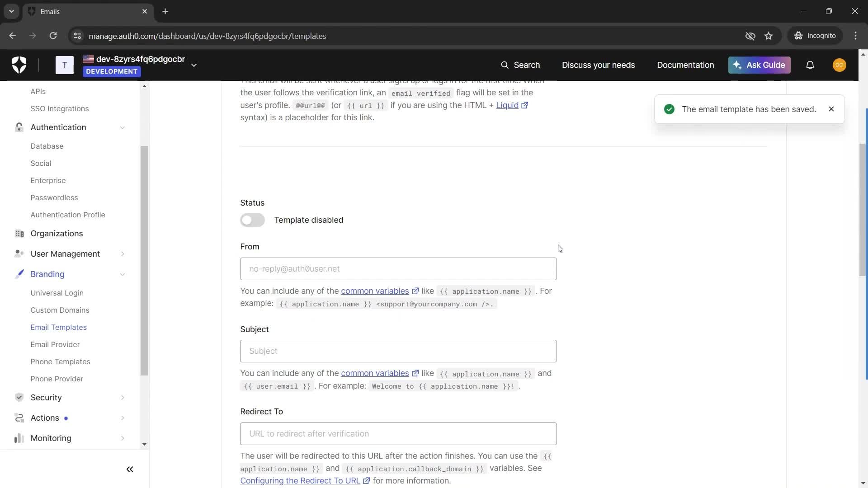
Task: Click the Actions flow icon
Action: [x=19, y=418]
